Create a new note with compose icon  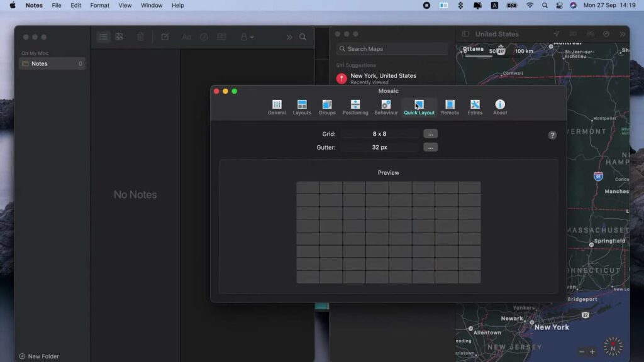point(165,37)
